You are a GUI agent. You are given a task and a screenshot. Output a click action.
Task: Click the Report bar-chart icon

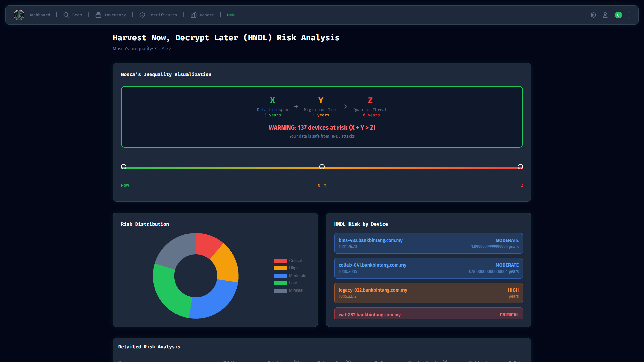tap(194, 15)
